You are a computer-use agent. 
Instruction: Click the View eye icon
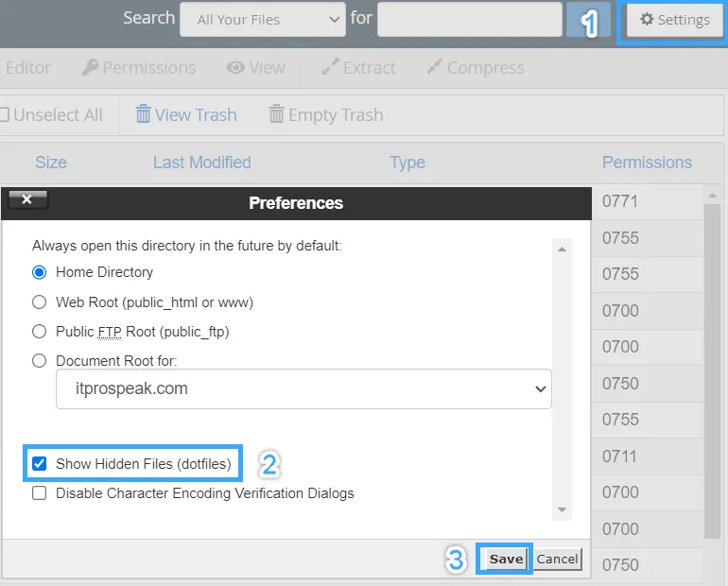[235, 68]
